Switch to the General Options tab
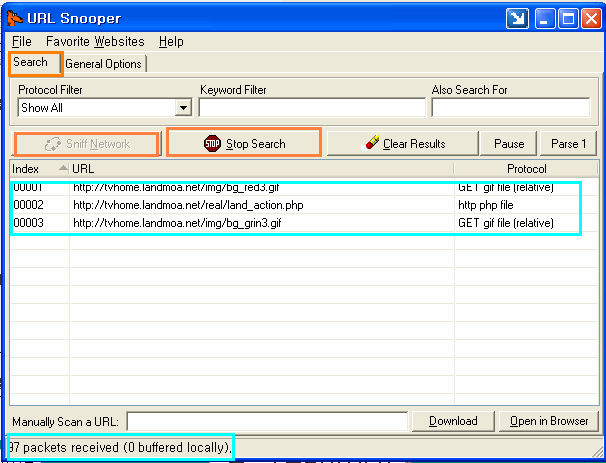606x463 pixels. point(104,64)
